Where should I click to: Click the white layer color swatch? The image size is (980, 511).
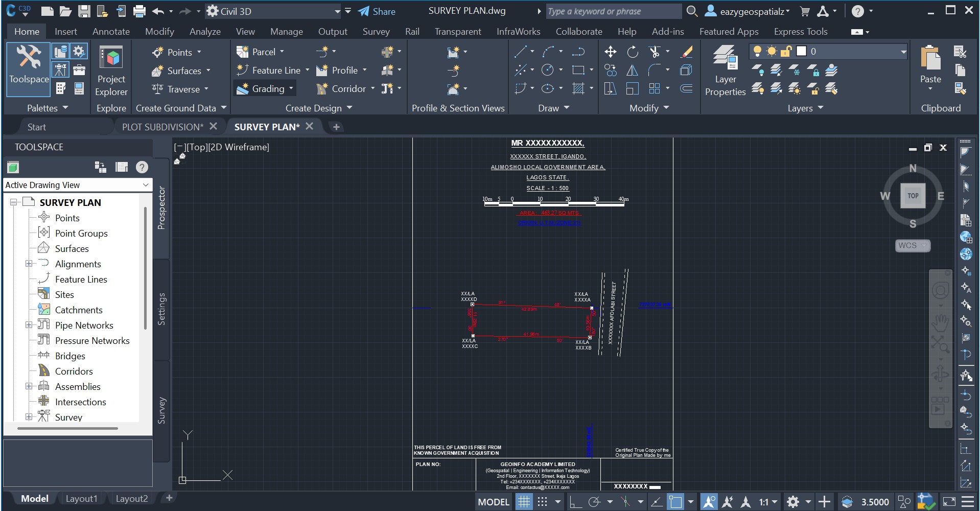tap(801, 51)
